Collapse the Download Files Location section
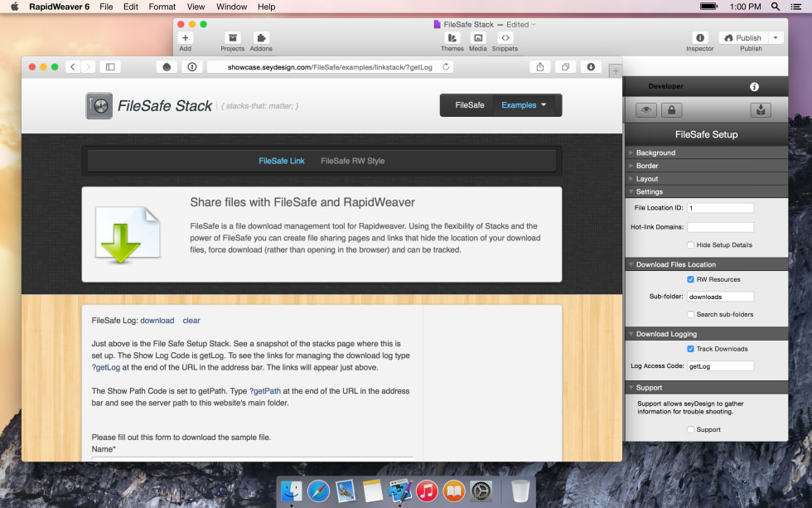Screen dimensions: 812x508 pyautogui.click(x=706, y=264)
